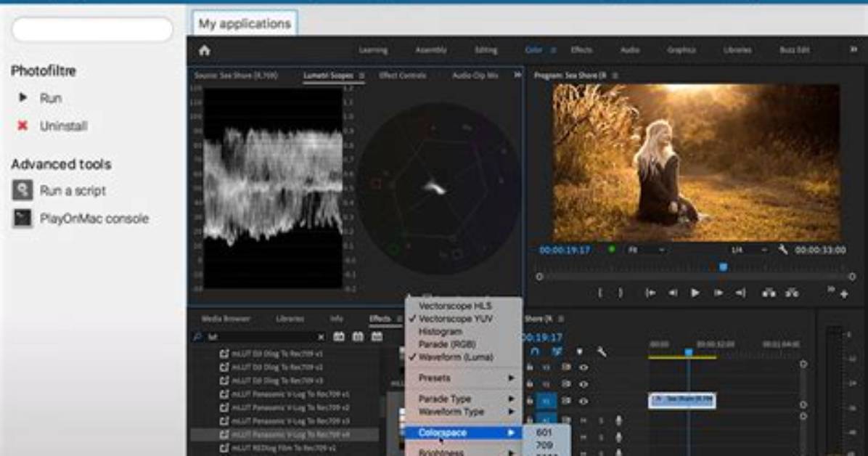This screenshot has width=868, height=456.
Task: Hide V2 track output eye
Action: click(584, 384)
